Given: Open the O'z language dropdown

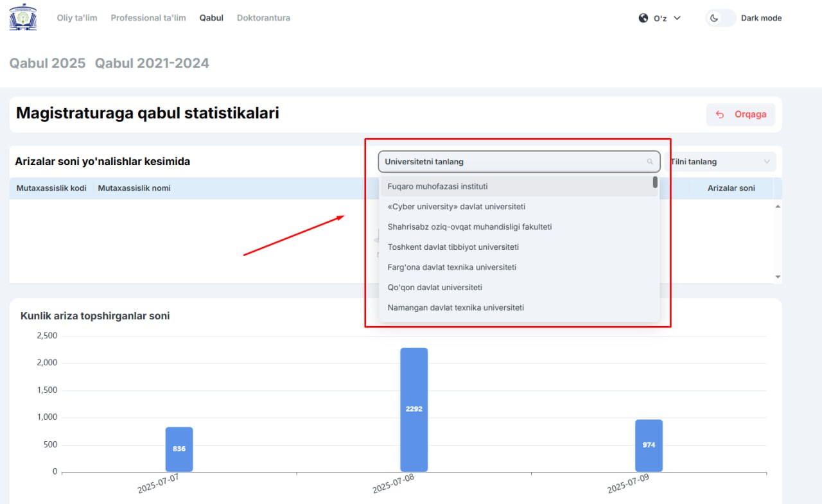Looking at the screenshot, I should 660,18.
